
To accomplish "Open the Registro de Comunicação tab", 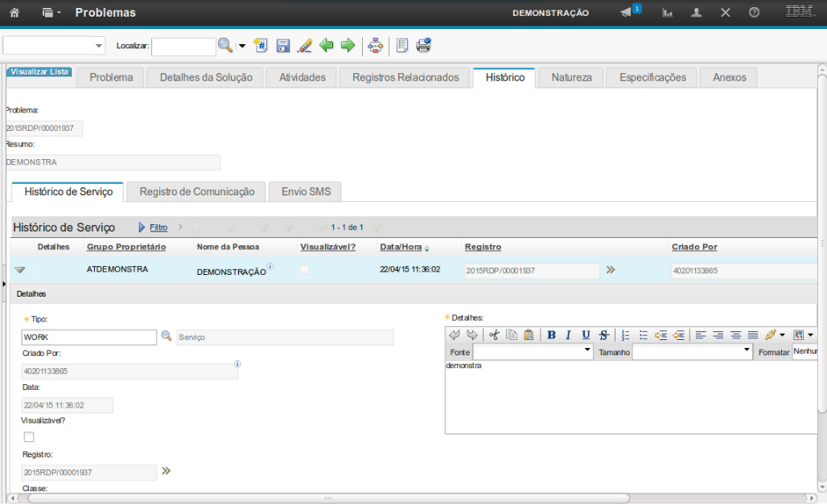I will coord(196,192).
